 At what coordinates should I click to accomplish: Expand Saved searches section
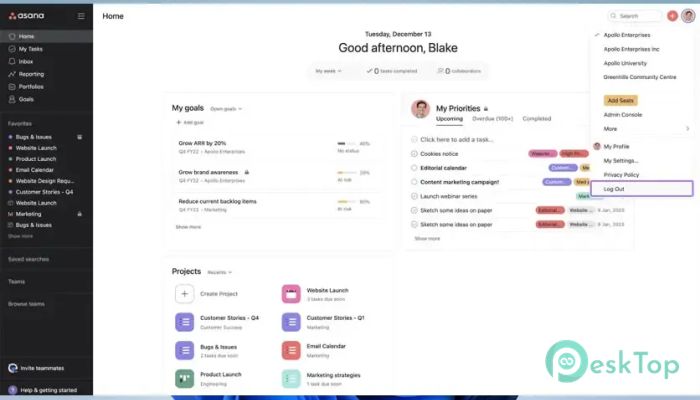click(x=28, y=259)
